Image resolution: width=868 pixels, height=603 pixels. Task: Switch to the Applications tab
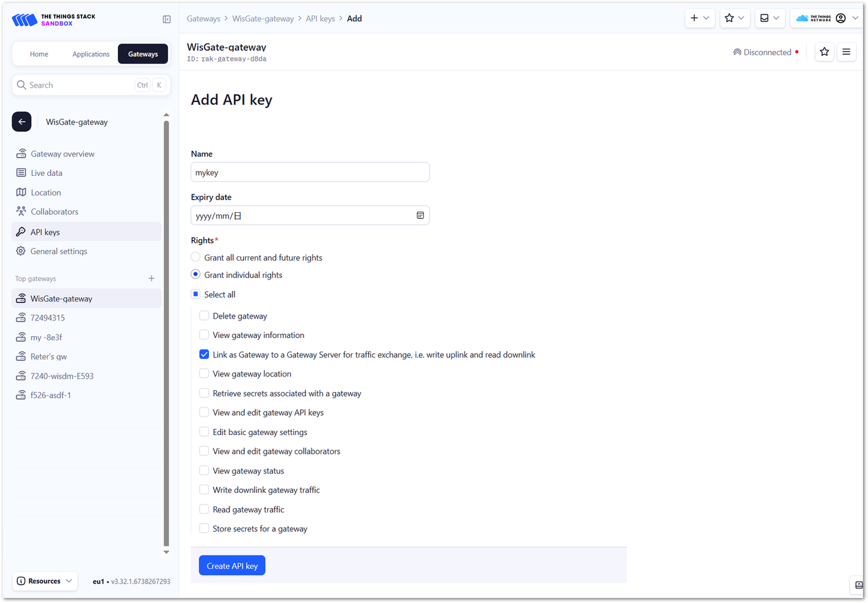click(91, 54)
